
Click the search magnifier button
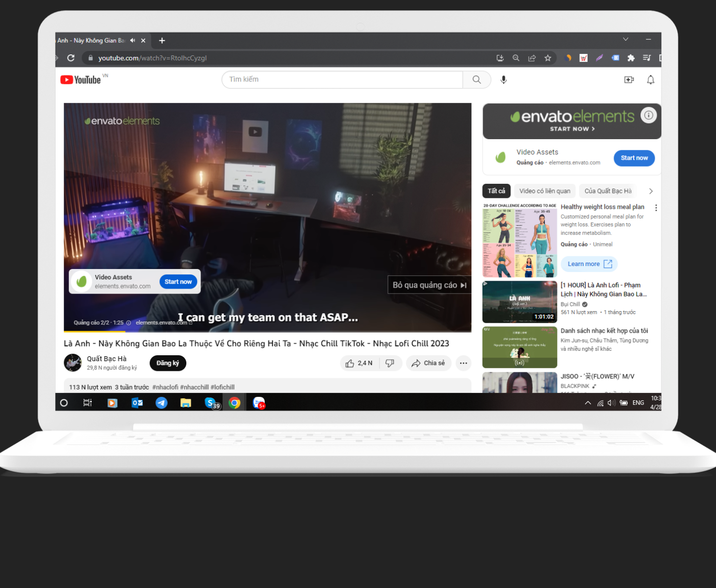[x=477, y=80]
